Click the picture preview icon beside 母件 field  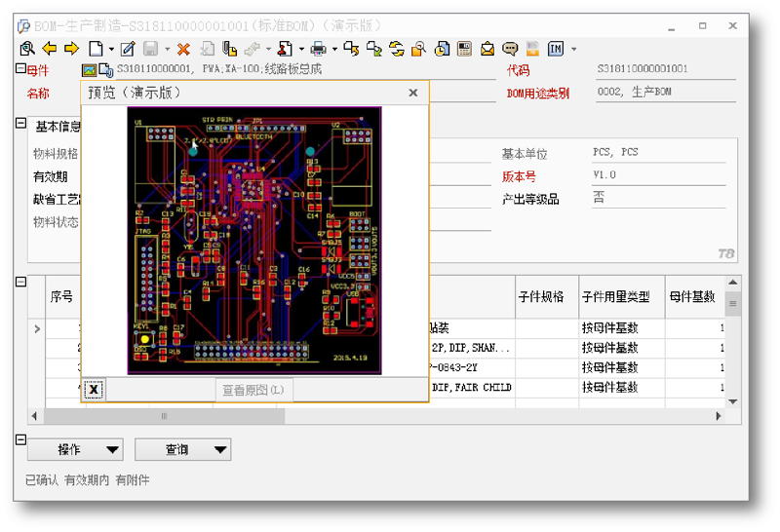[x=89, y=70]
